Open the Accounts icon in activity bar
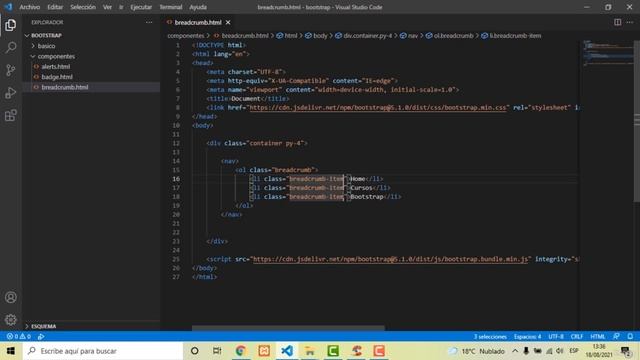The image size is (640, 360). click(x=11, y=297)
